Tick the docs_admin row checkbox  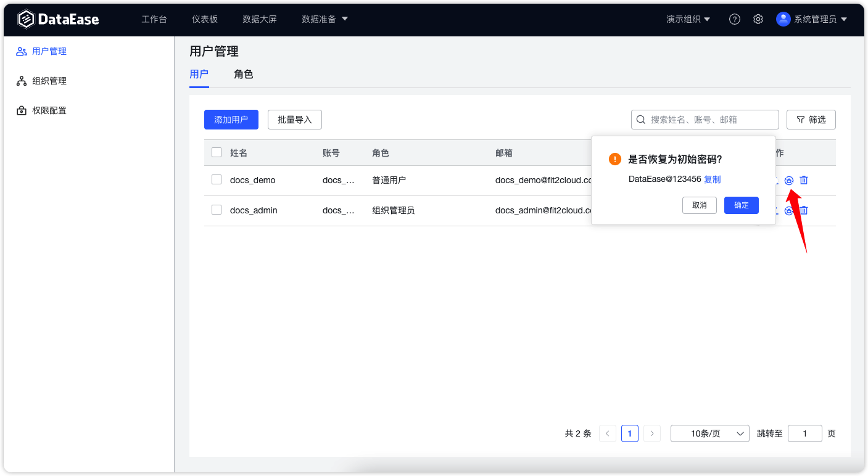tap(217, 210)
